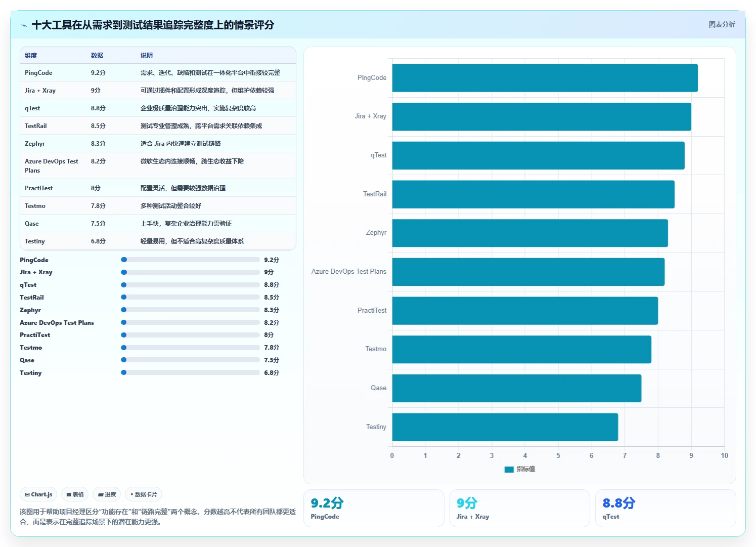Screen dimensions: 756x547
Task: Open the PingCode 9.2分 data card
Action: pos(374,508)
